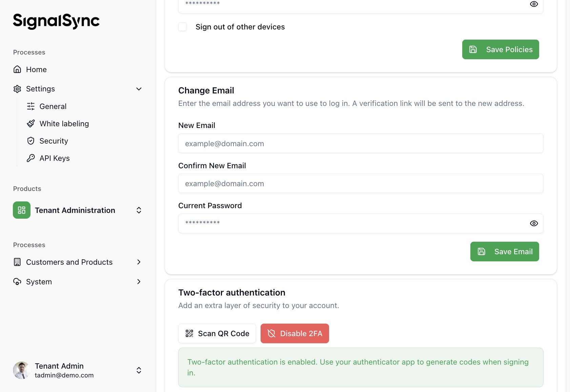Click the System sidebar item label

(39, 282)
